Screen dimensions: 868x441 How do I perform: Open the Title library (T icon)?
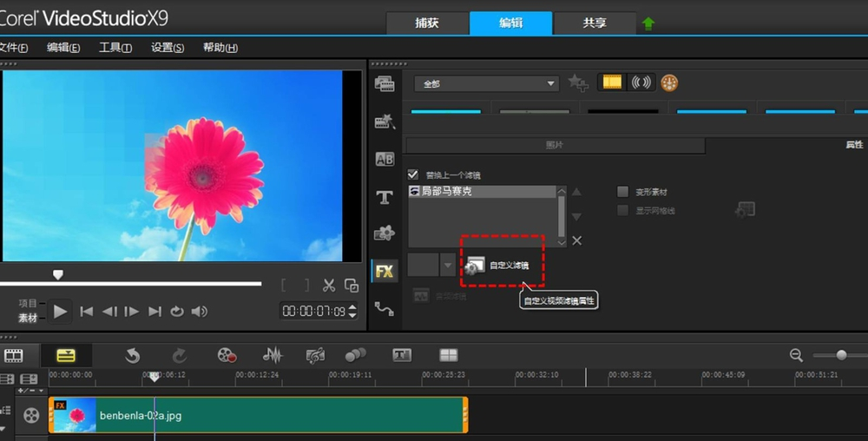pos(385,197)
